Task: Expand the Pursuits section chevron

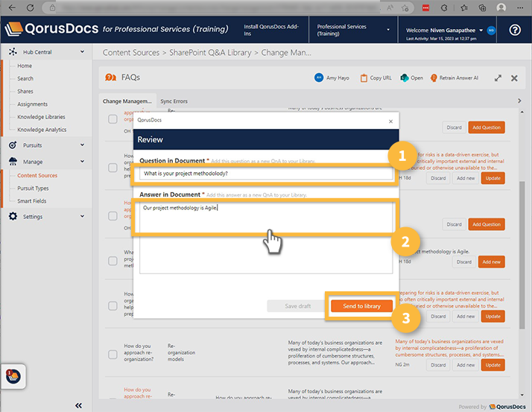Action: point(82,145)
